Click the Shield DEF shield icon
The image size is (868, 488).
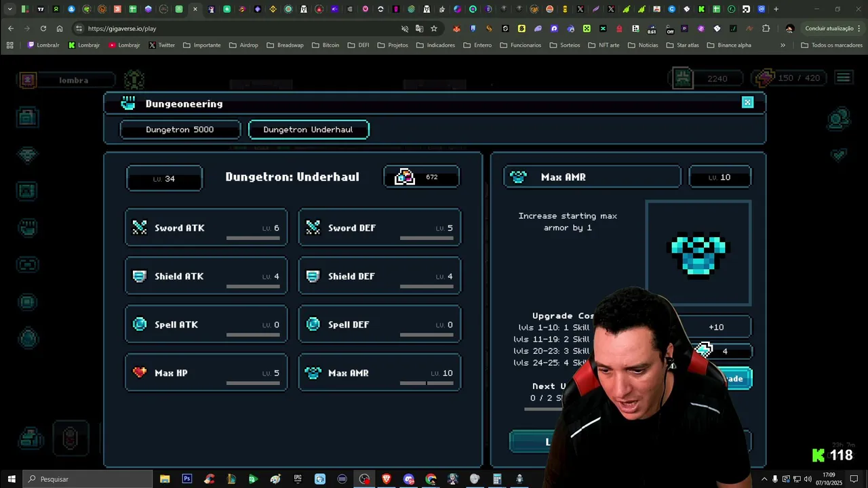(313, 276)
